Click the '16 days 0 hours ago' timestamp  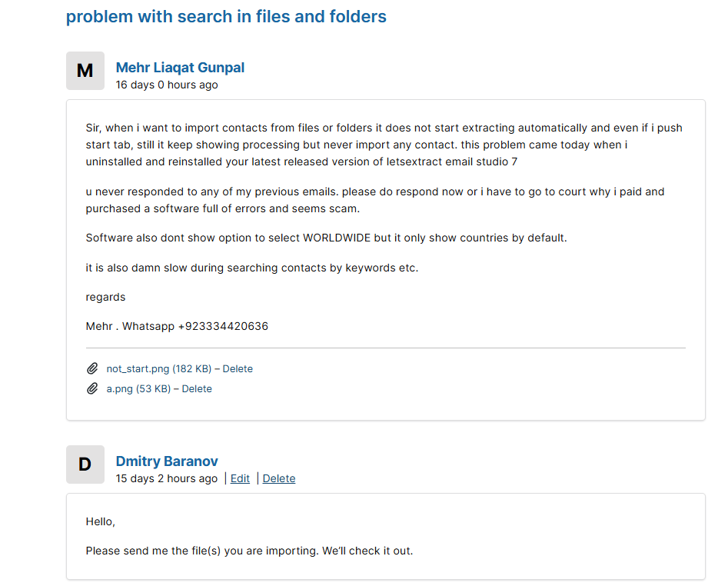(x=167, y=85)
